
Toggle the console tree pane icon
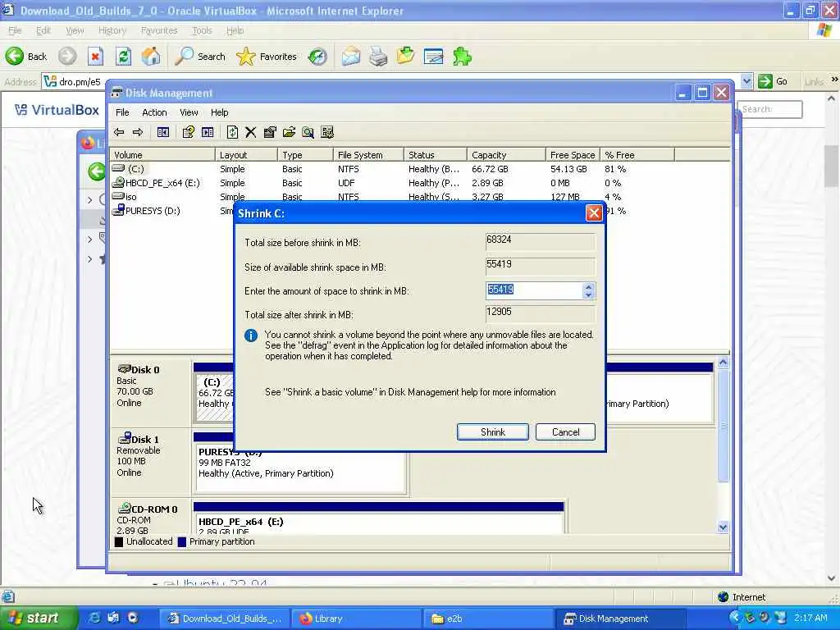(163, 132)
